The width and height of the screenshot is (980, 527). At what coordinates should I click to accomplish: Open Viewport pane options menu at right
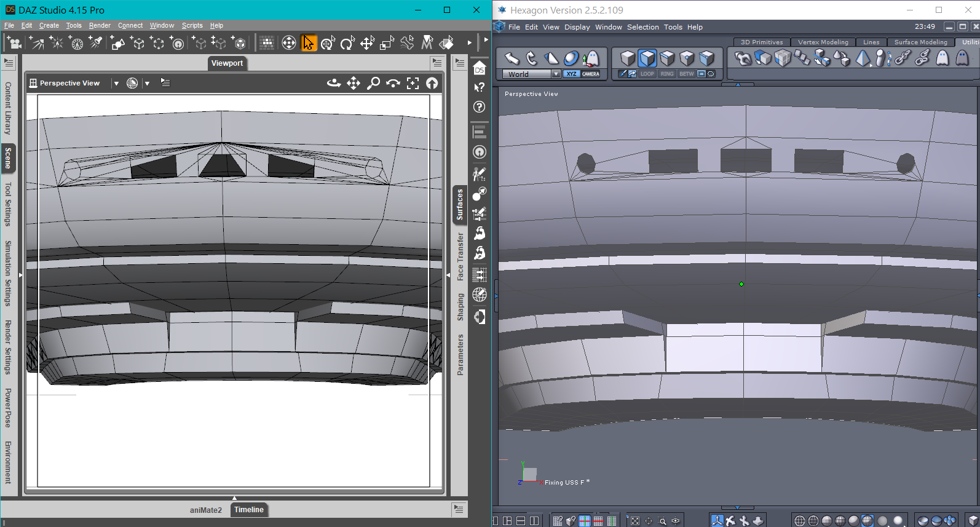point(437,63)
